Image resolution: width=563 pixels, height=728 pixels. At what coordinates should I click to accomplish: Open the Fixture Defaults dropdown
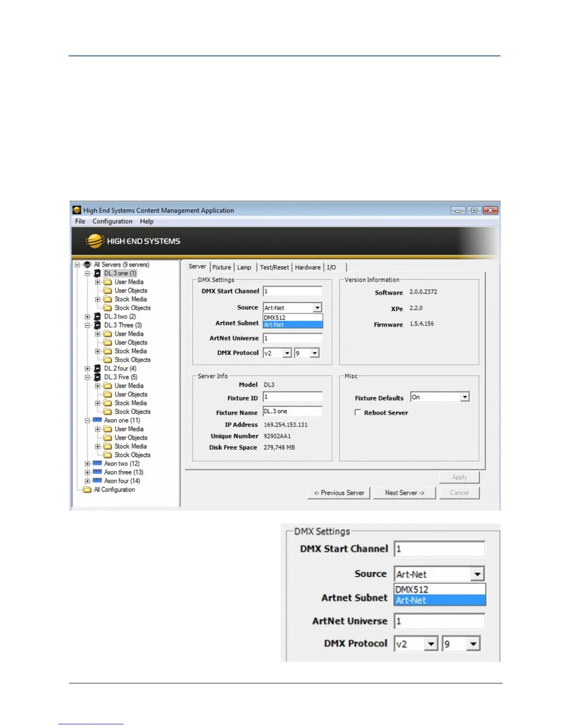(465, 397)
